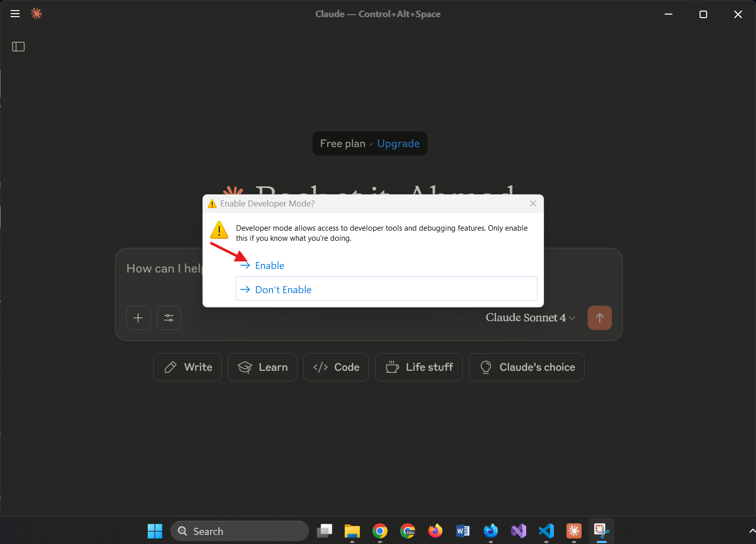Screen dimensions: 756x544
Task: Open the search and tools sliders button
Action: (169, 318)
